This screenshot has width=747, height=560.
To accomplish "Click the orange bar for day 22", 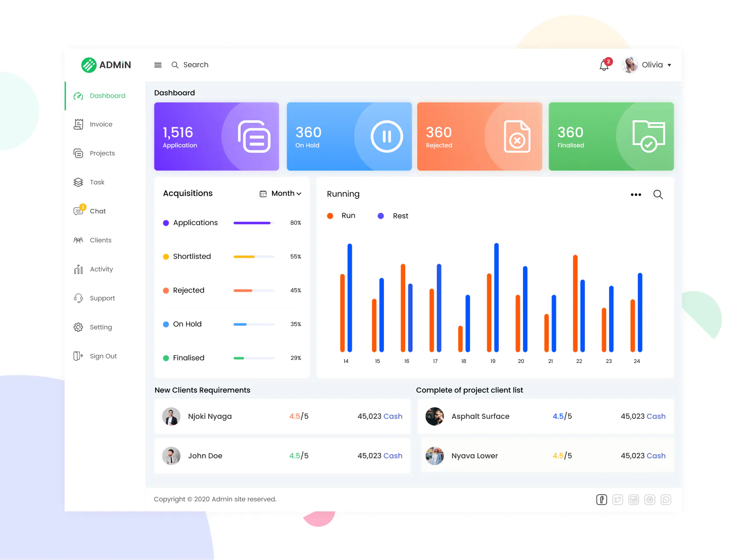I will click(575, 303).
